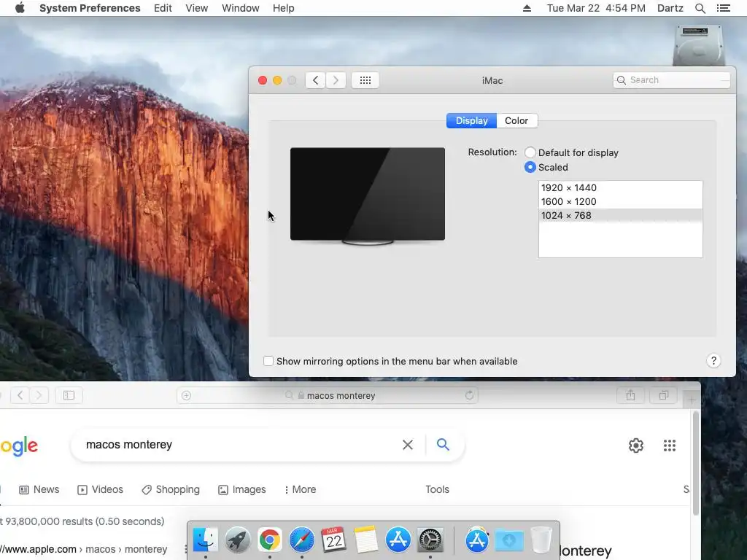The image size is (747, 560).
Task: Open Downloads folder in the Dock
Action: (x=508, y=540)
